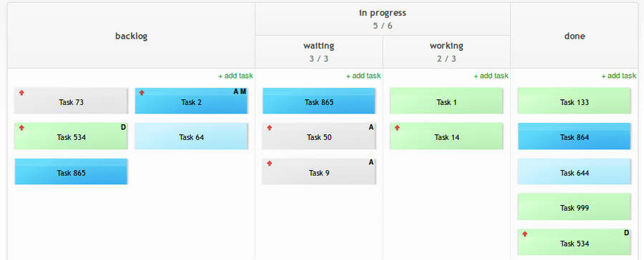Add a task to the done column
Image resolution: width=644 pixels, height=260 pixels.
click(619, 76)
